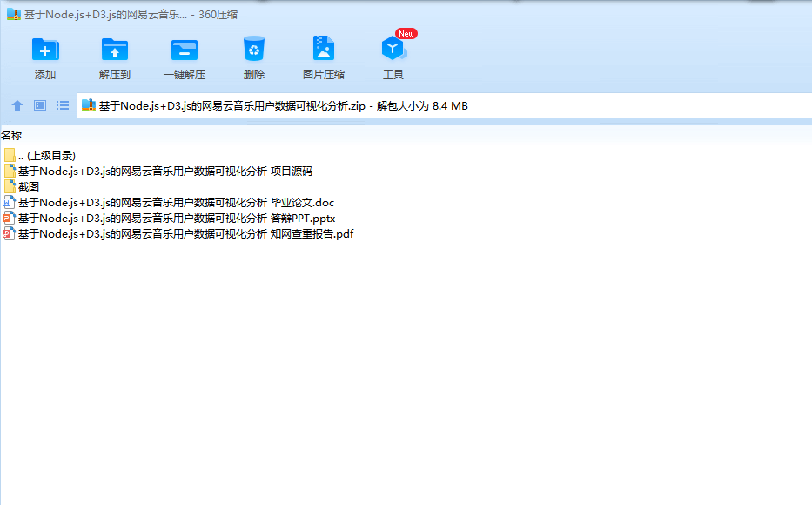Click the 添加 (Add) toolbar icon
Viewport: 812px width, 505px height.
pyautogui.click(x=45, y=50)
